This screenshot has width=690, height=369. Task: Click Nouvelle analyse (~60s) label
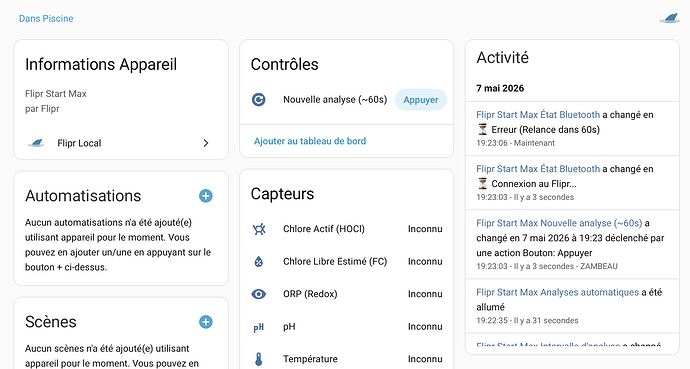point(335,100)
